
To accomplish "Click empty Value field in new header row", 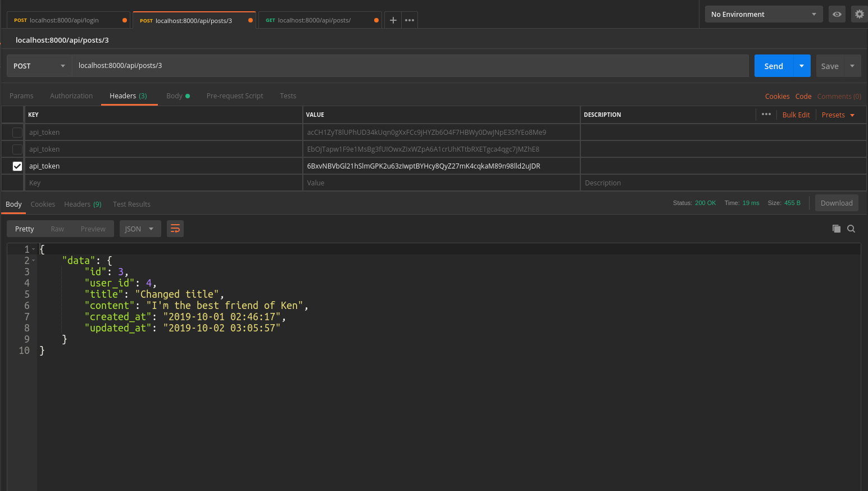I will [x=441, y=183].
